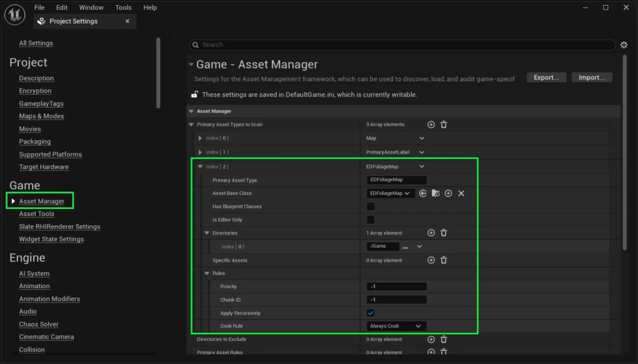Delete all Primary Asset Types to Scan elements

tap(444, 124)
